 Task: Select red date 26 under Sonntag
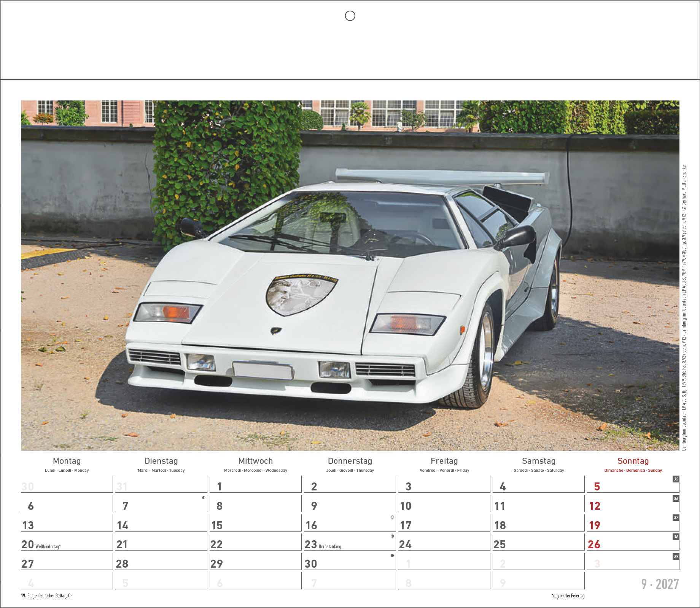[594, 544]
